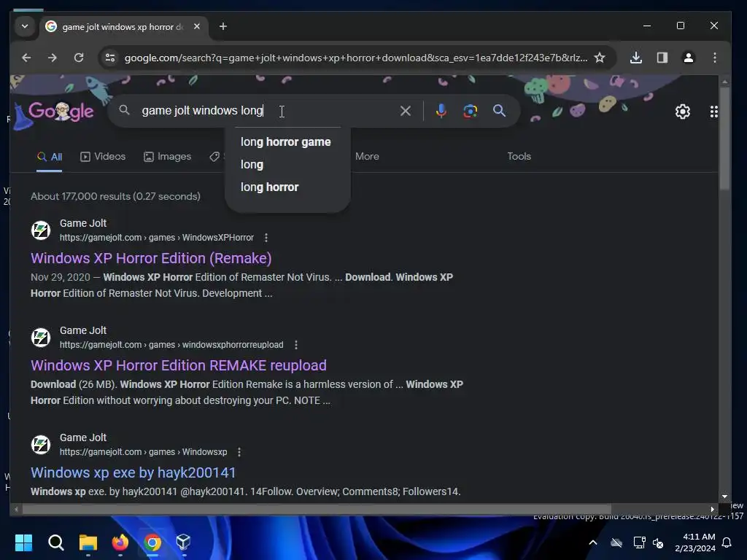Open VirtualBox cube icon on taskbar
This screenshot has height=560, width=747.
tap(184, 542)
